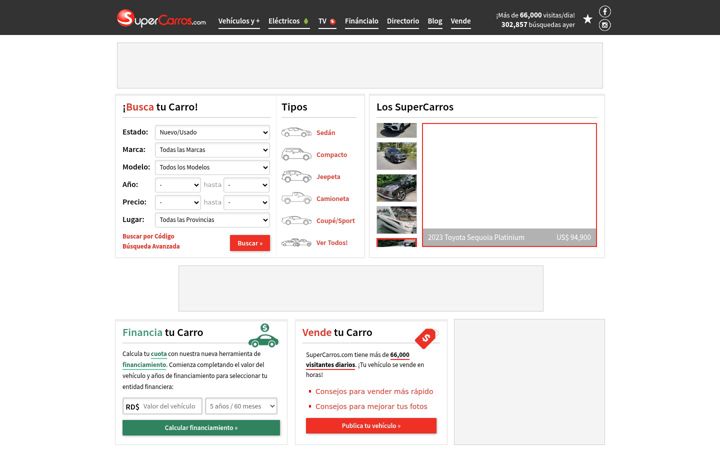
Task: Open the Búsqueda Avanzada link
Action: click(151, 246)
